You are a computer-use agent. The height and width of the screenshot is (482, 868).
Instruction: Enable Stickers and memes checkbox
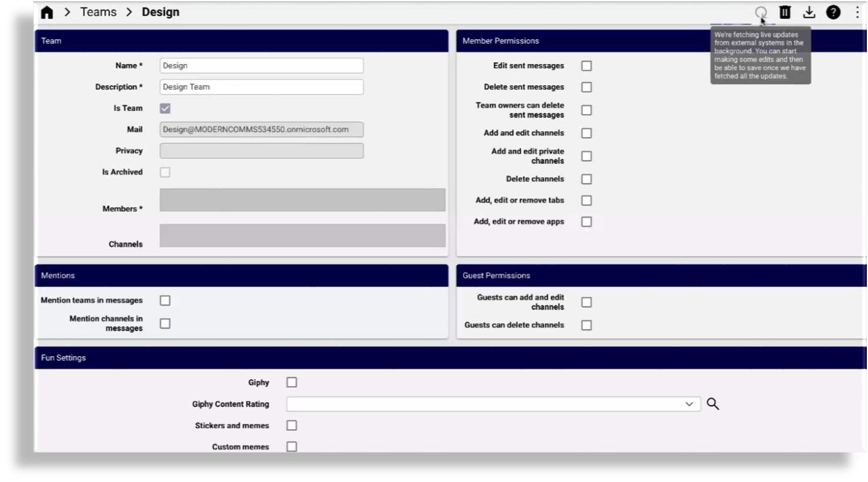pos(291,426)
